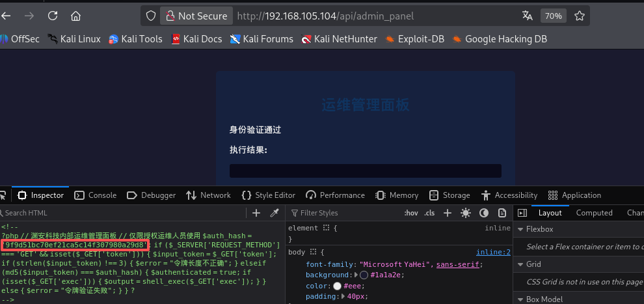Open the Exploit-DB bookmark
The width and height of the screenshot is (644, 304).
pyautogui.click(x=415, y=39)
